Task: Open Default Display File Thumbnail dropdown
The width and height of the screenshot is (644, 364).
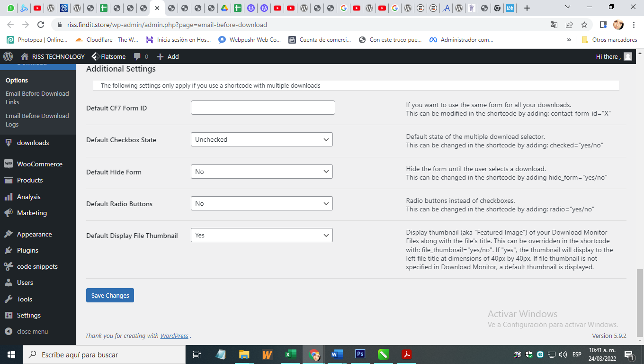Action: coord(262,235)
